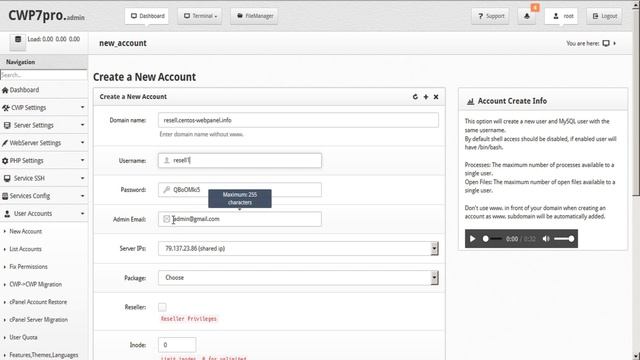The height and width of the screenshot is (360, 640).
Task: Go to Dashboard in the sidebar
Action: tap(44, 90)
